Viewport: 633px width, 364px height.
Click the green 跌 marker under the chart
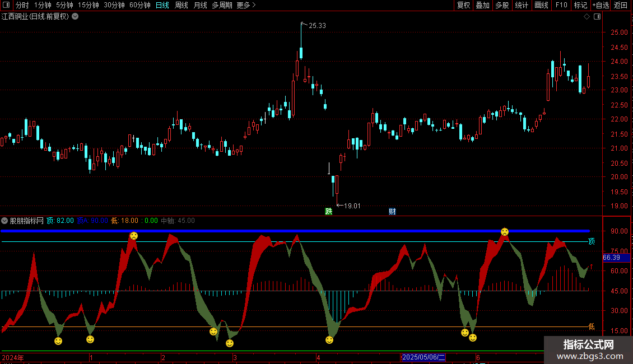click(x=329, y=212)
